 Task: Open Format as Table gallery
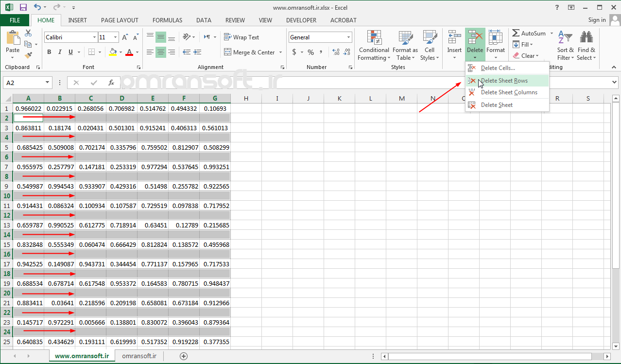point(405,45)
